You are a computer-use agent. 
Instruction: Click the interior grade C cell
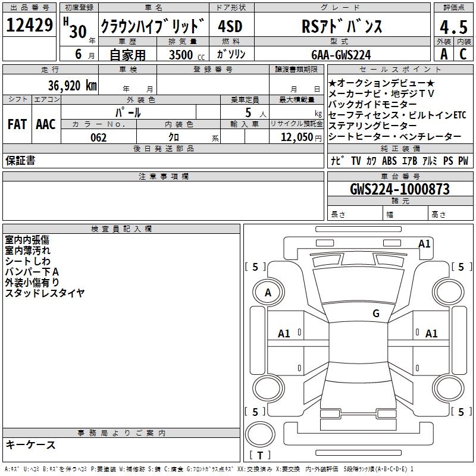click(x=464, y=54)
